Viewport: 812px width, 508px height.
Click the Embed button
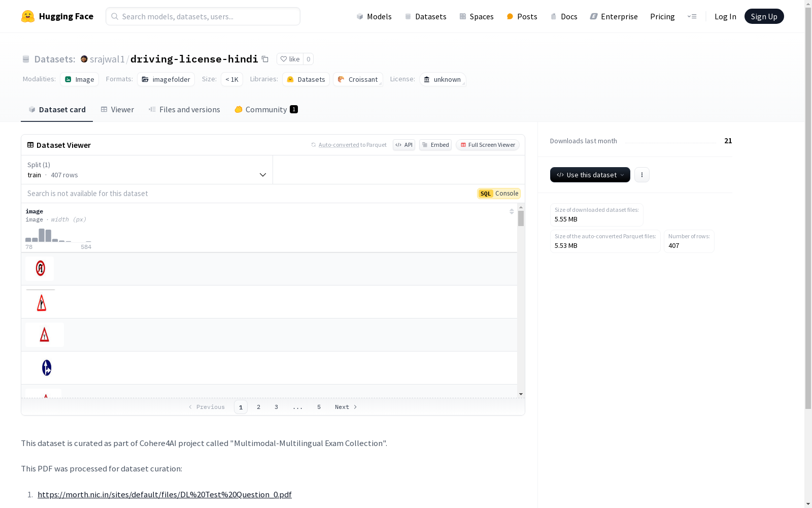(x=435, y=145)
